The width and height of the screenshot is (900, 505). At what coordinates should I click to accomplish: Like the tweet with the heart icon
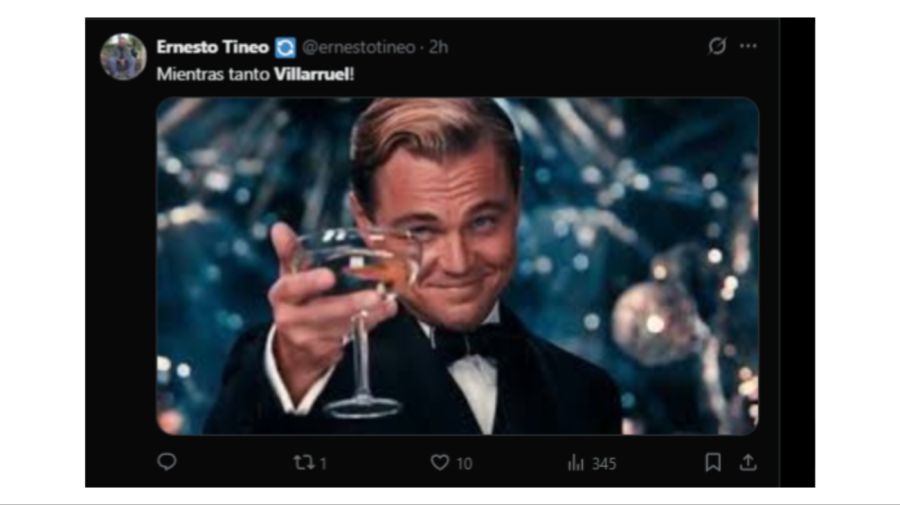(x=439, y=462)
